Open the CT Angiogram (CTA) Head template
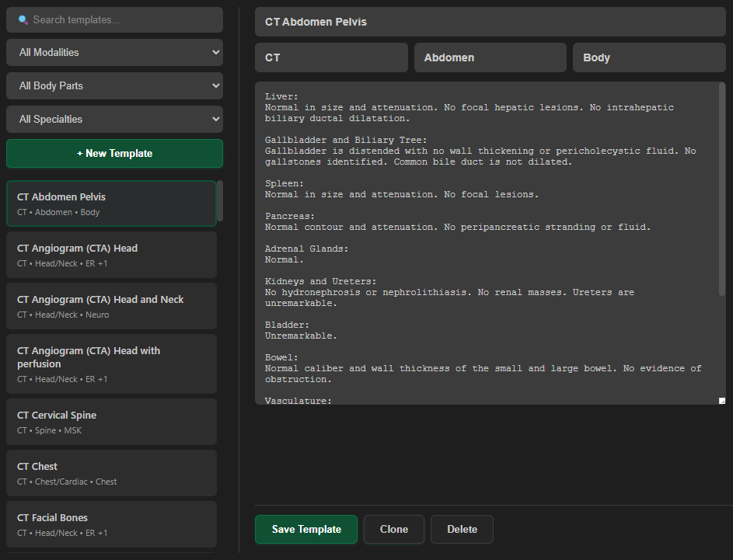 pyautogui.click(x=111, y=255)
